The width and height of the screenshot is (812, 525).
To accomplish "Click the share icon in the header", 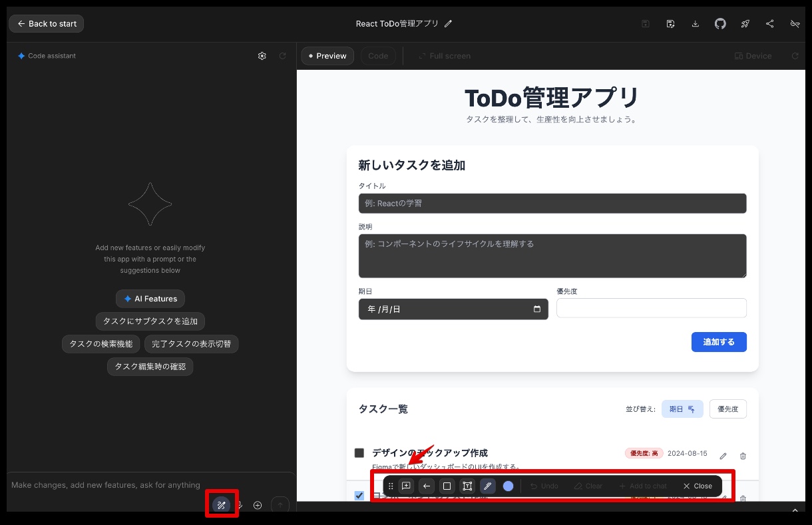I will tap(769, 24).
